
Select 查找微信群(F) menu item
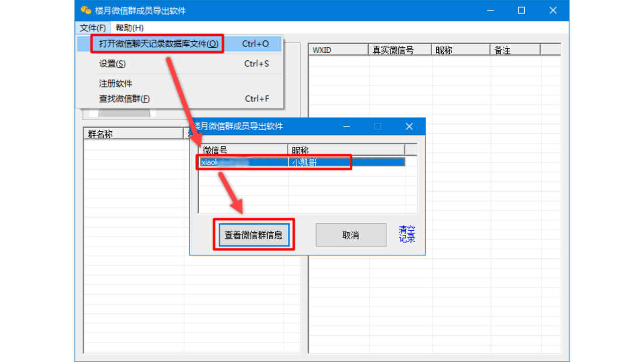[124, 99]
